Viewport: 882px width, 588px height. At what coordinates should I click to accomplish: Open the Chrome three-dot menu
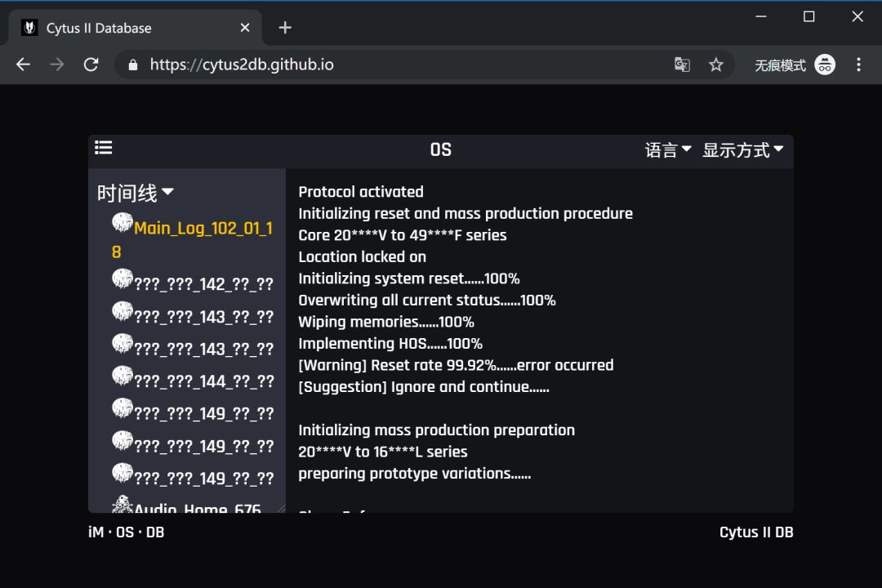858,65
